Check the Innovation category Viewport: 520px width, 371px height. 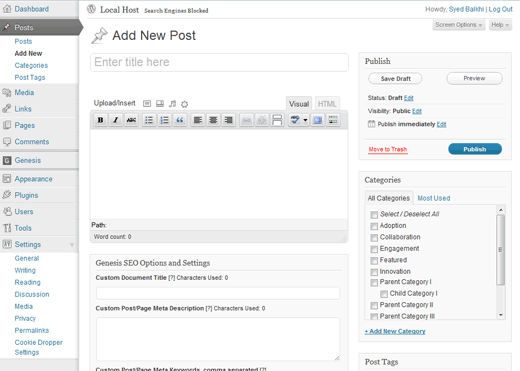(374, 272)
